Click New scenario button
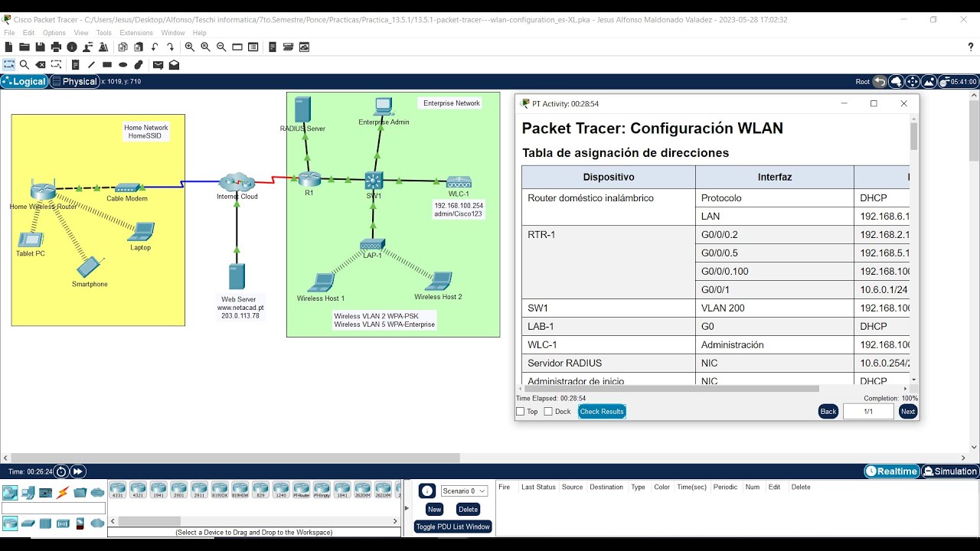 click(x=434, y=510)
